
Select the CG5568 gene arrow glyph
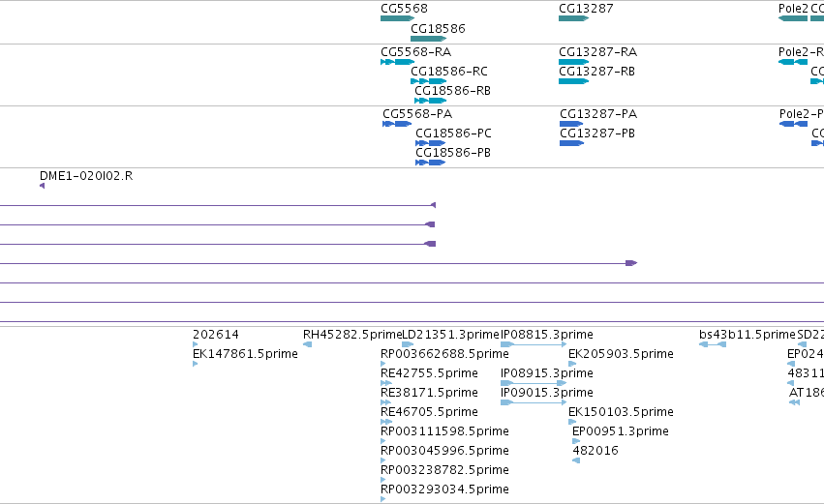pos(397,18)
